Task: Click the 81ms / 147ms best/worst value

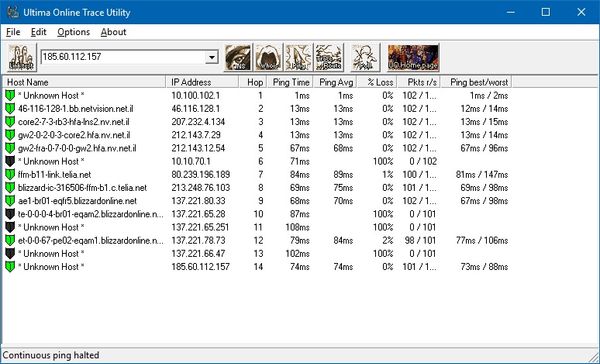Action: pyautogui.click(x=482, y=175)
